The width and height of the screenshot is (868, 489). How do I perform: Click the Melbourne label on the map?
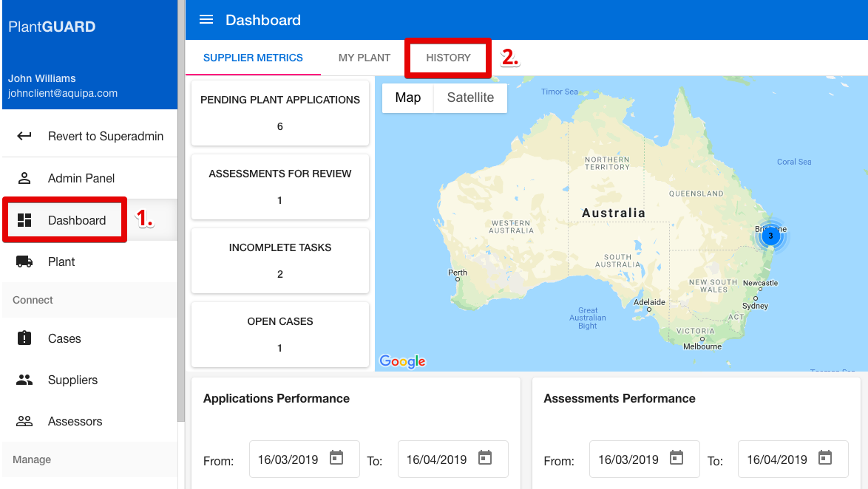pos(702,346)
